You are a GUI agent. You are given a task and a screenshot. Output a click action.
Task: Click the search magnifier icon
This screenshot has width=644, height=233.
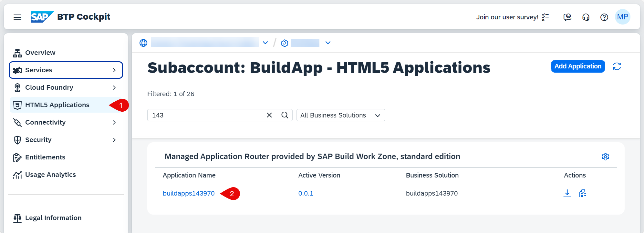point(285,115)
